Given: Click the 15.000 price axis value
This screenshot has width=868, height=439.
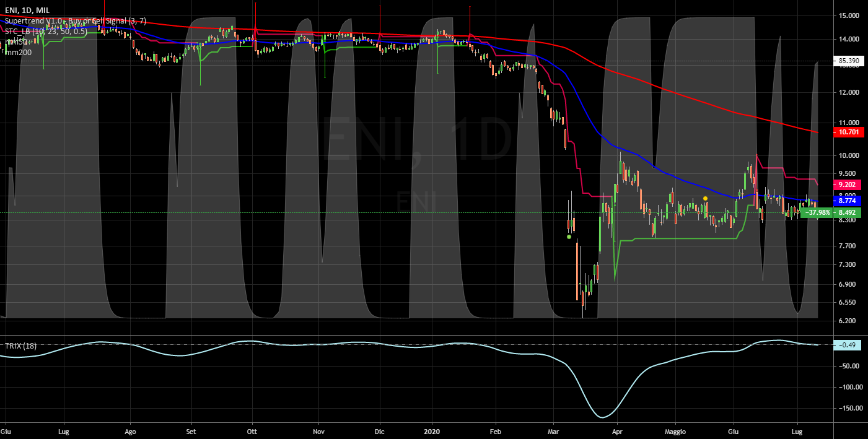Looking at the screenshot, I should [x=848, y=15].
